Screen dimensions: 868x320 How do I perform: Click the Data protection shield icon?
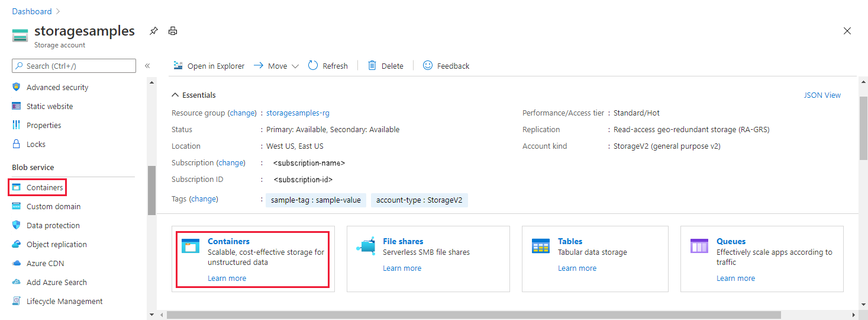[x=17, y=225]
